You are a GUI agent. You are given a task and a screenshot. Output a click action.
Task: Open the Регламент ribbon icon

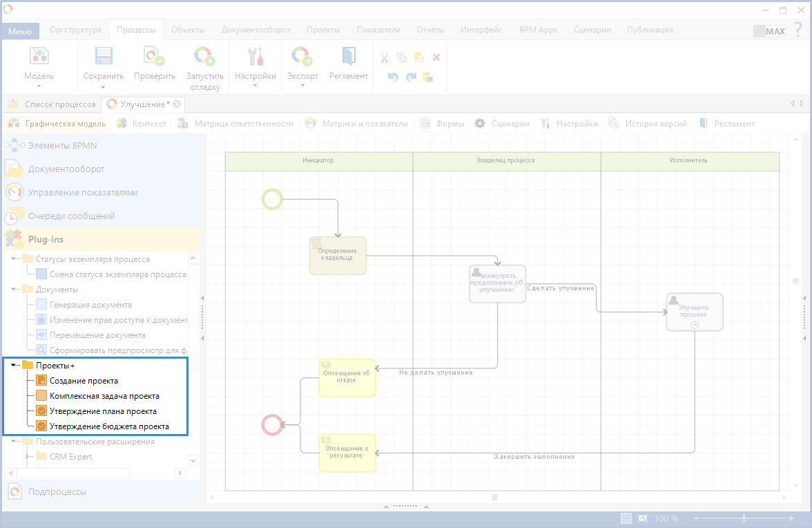(348, 57)
